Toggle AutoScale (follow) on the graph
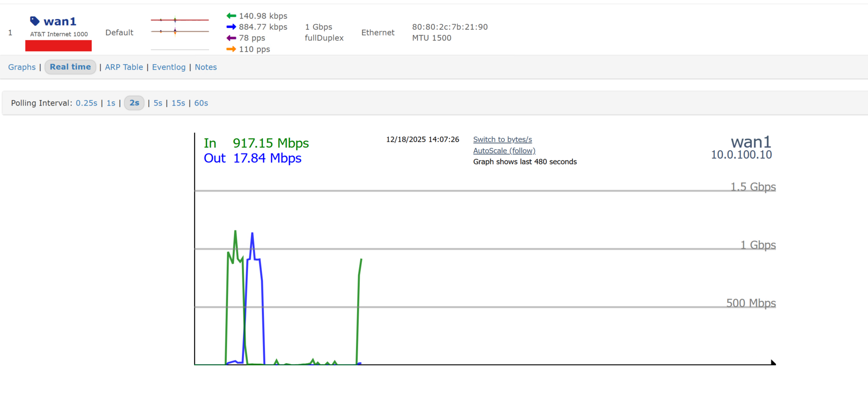This screenshot has height=394, width=868. point(504,151)
